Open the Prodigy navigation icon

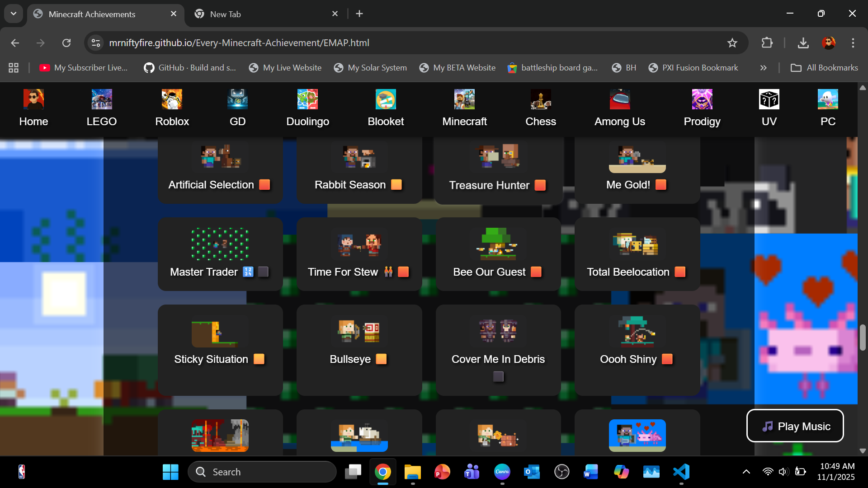point(702,99)
